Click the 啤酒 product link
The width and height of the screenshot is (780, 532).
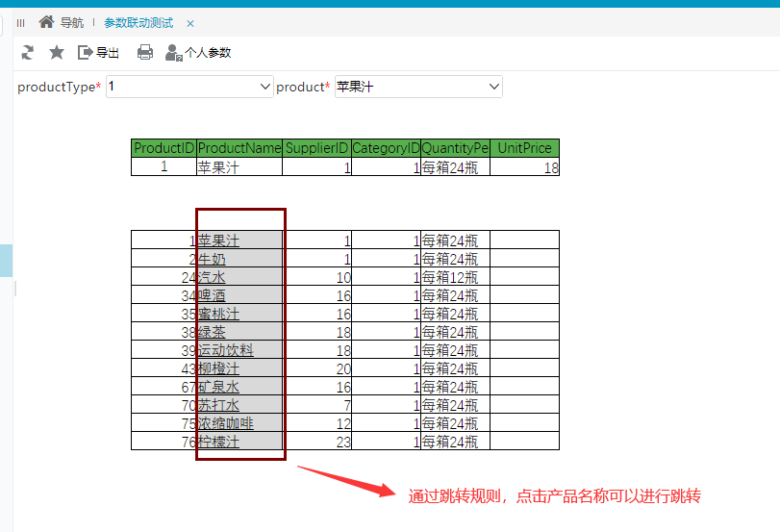point(212,295)
